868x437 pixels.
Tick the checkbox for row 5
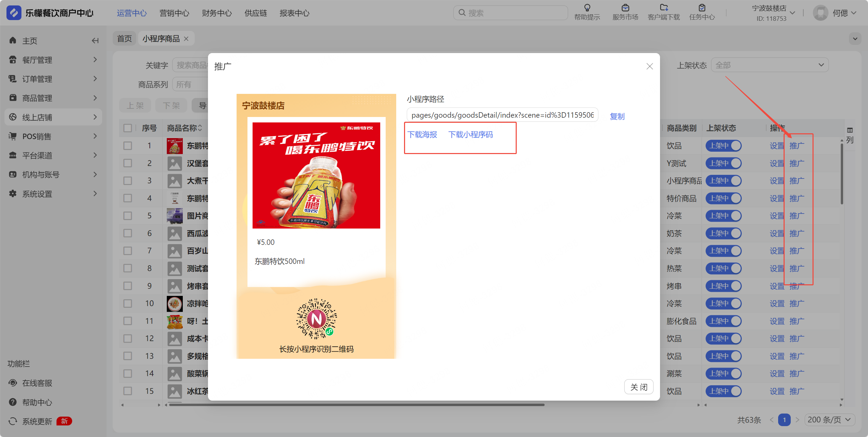pos(128,216)
